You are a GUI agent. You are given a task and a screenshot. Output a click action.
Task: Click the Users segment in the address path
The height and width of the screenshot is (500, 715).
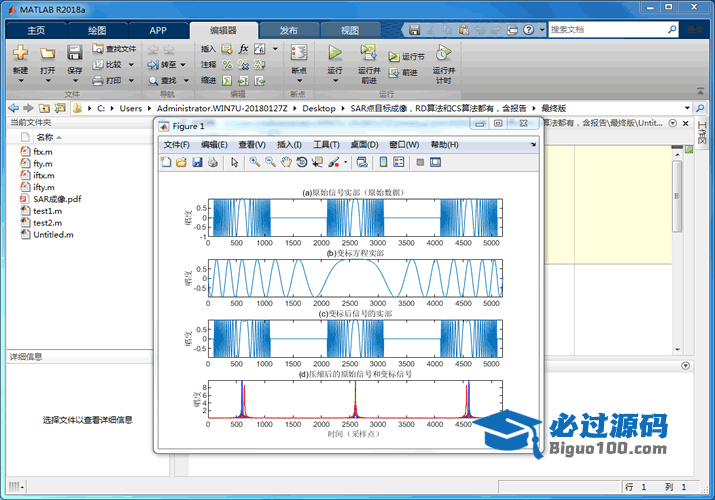pos(131,108)
